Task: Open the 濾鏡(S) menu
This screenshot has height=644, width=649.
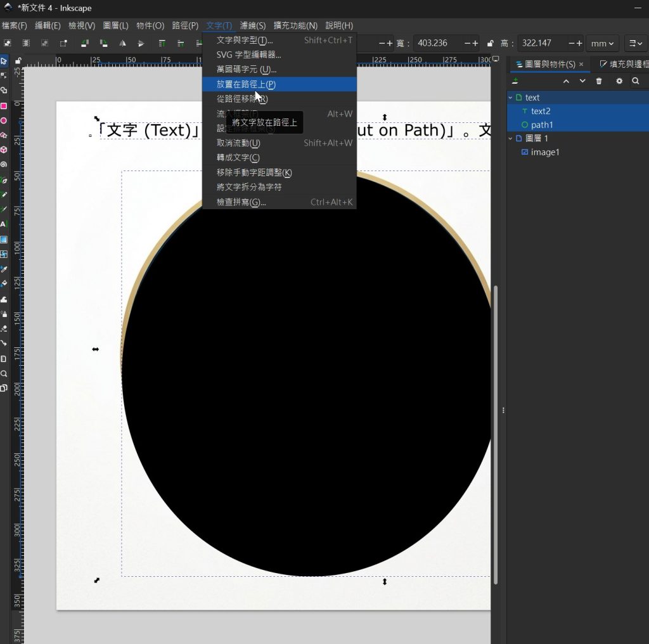Action: pos(253,26)
